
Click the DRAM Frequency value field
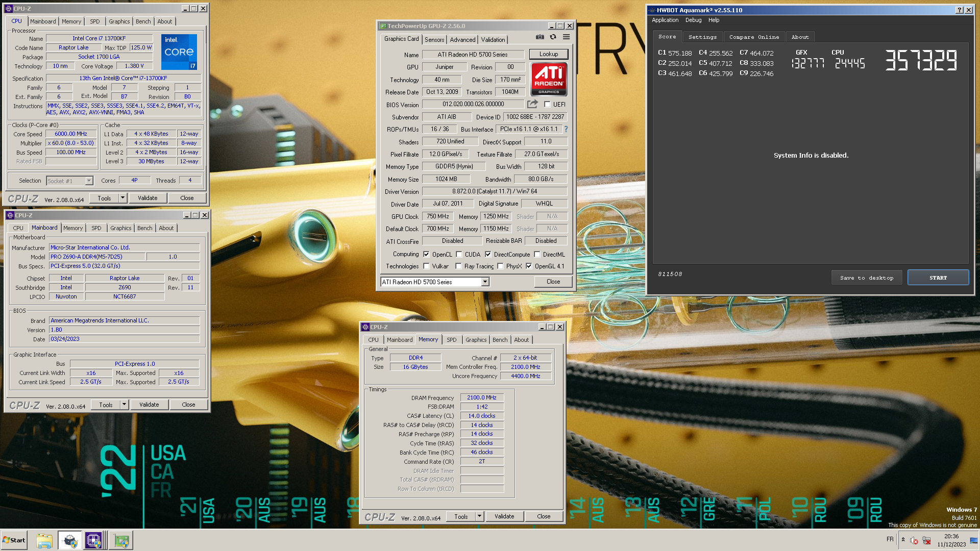[481, 397]
